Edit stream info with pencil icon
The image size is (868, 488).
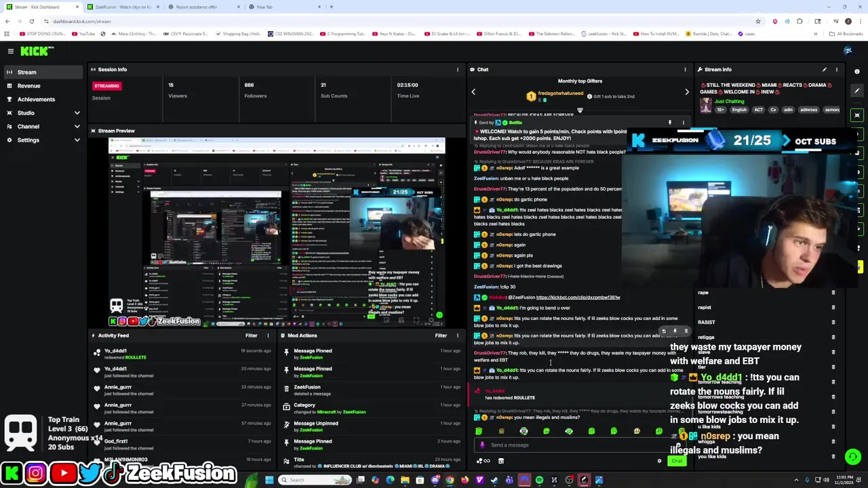coord(825,69)
